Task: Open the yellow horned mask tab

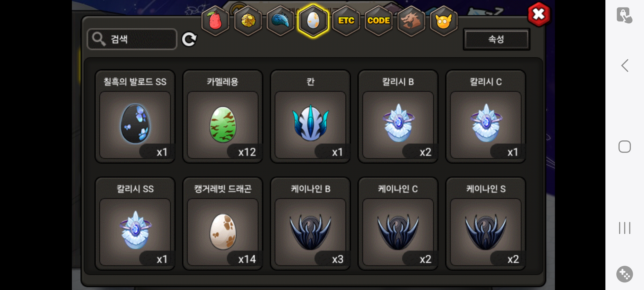Action: [444, 21]
